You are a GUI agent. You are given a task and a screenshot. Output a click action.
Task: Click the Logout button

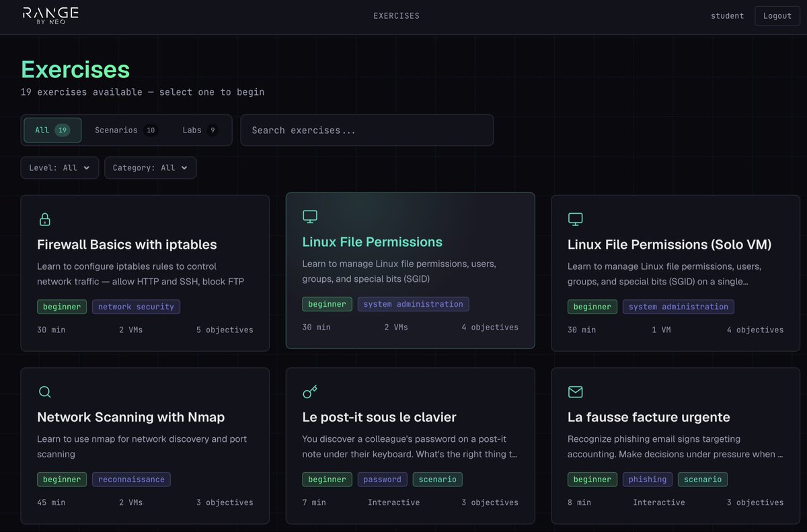[777, 15]
